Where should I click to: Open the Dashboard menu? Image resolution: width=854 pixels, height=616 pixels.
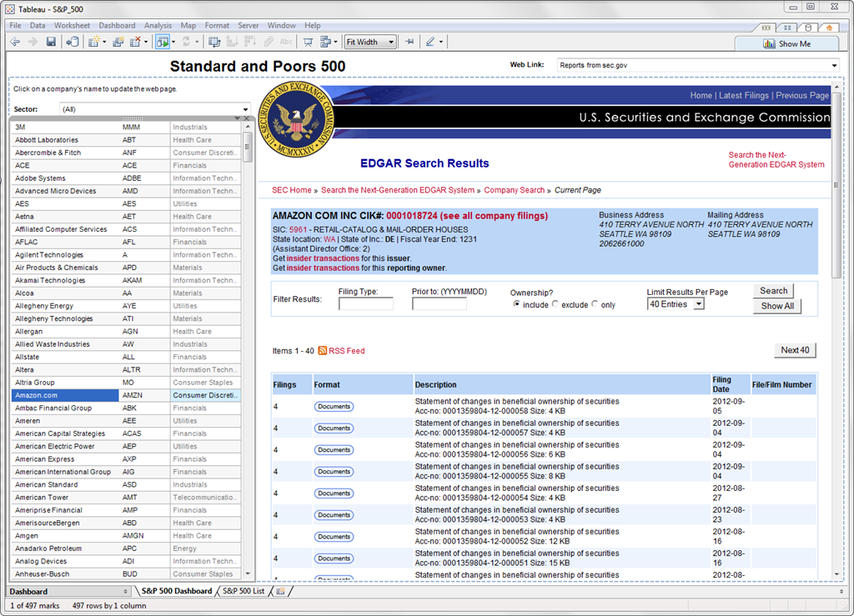[x=117, y=26]
